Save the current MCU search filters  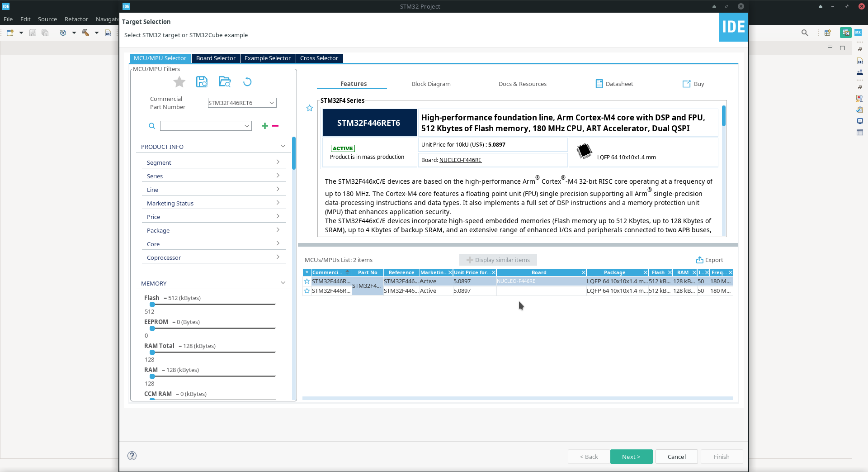202,81
